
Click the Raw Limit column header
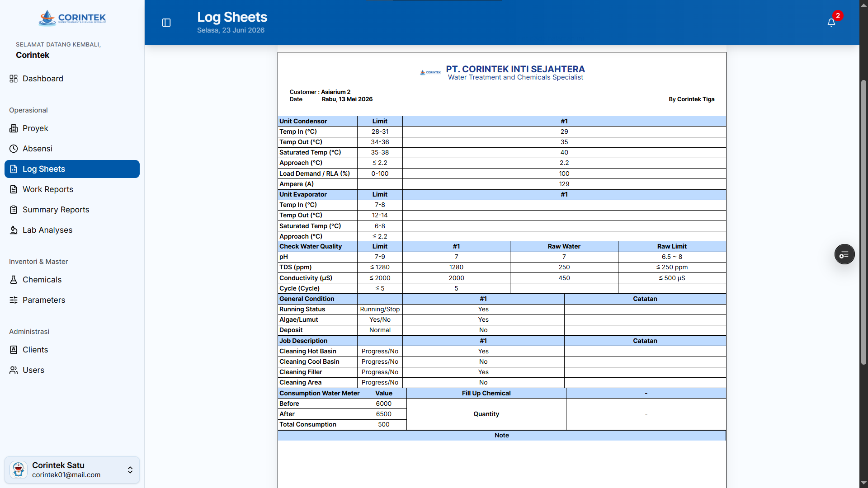pos(672,246)
